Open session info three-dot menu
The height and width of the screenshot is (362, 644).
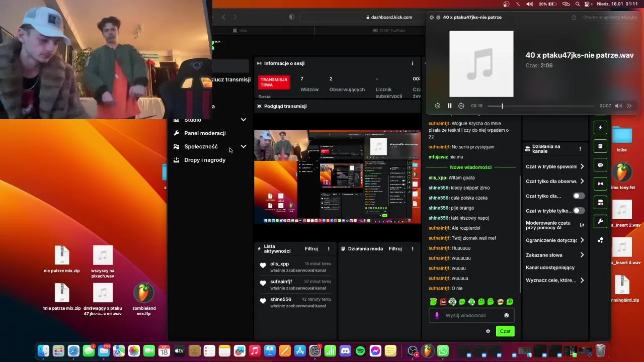coord(413,63)
